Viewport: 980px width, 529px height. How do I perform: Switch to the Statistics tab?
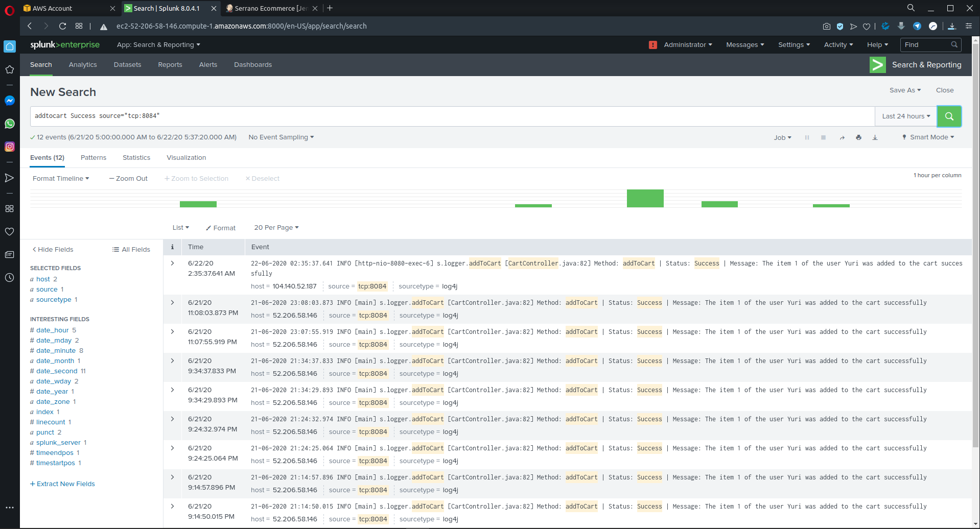tap(136, 158)
